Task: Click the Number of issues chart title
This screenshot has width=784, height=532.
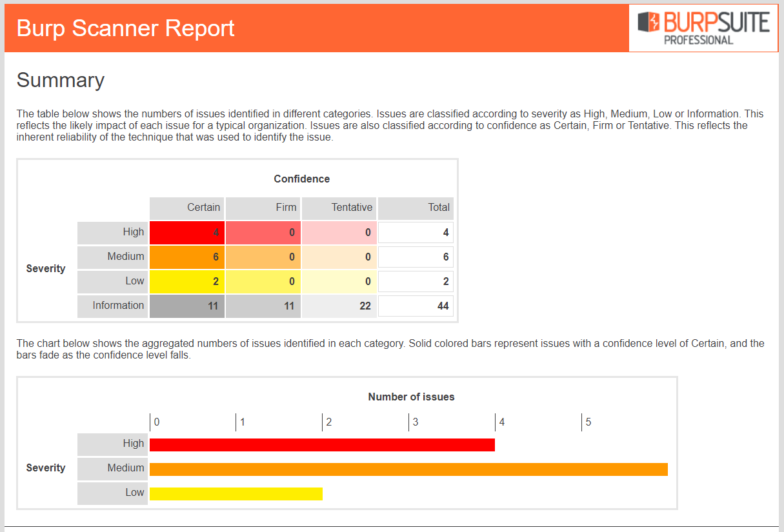Action: click(412, 397)
